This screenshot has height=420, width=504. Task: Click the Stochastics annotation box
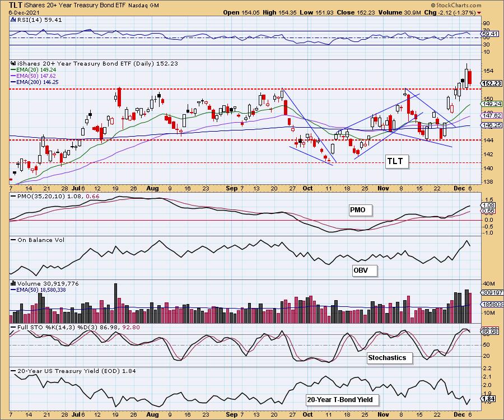(390, 358)
